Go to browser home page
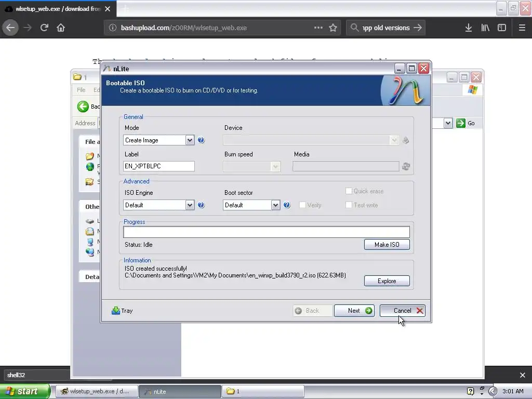The image size is (532, 399). [61, 28]
